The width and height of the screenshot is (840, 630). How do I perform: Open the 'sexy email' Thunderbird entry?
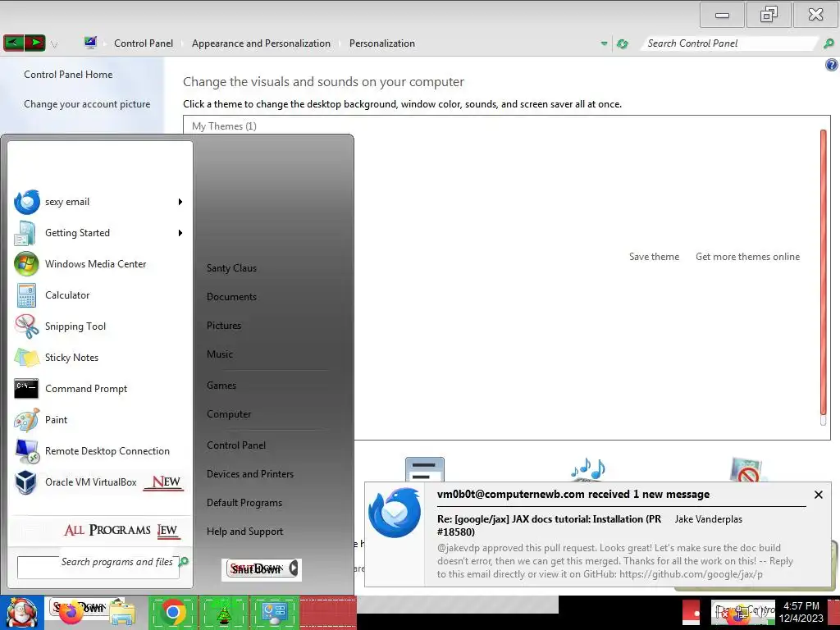[99, 202]
